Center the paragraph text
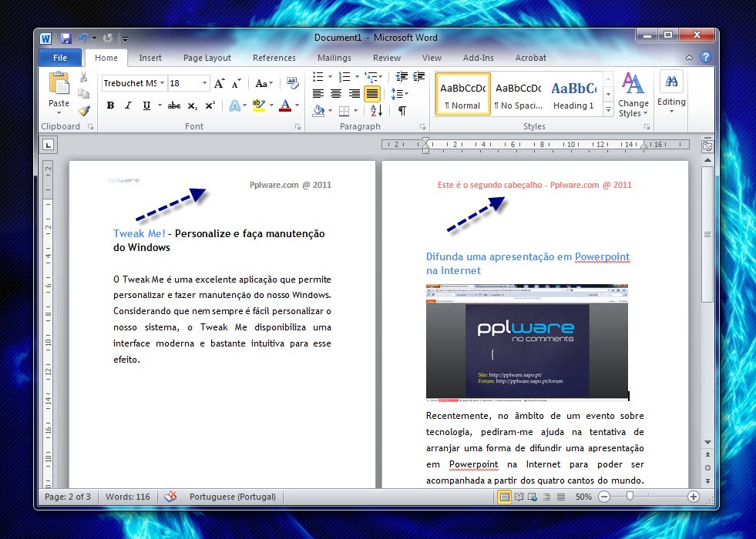 (336, 93)
